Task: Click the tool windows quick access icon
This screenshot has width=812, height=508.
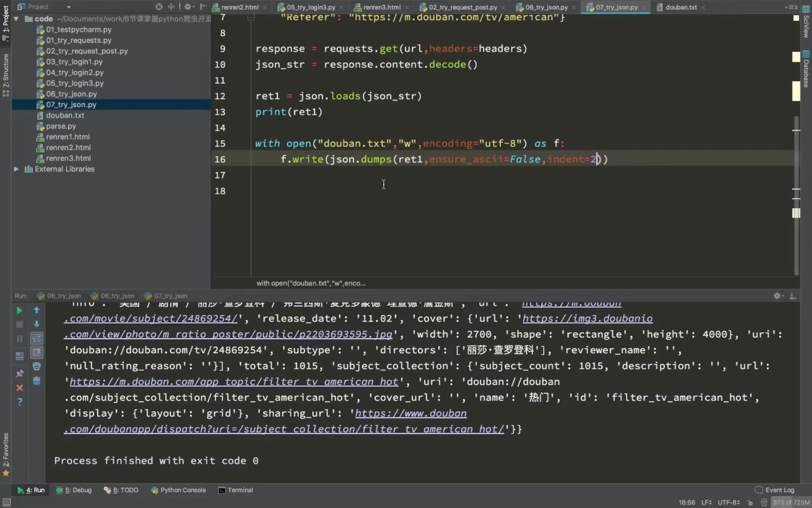Action: pyautogui.click(x=6, y=502)
